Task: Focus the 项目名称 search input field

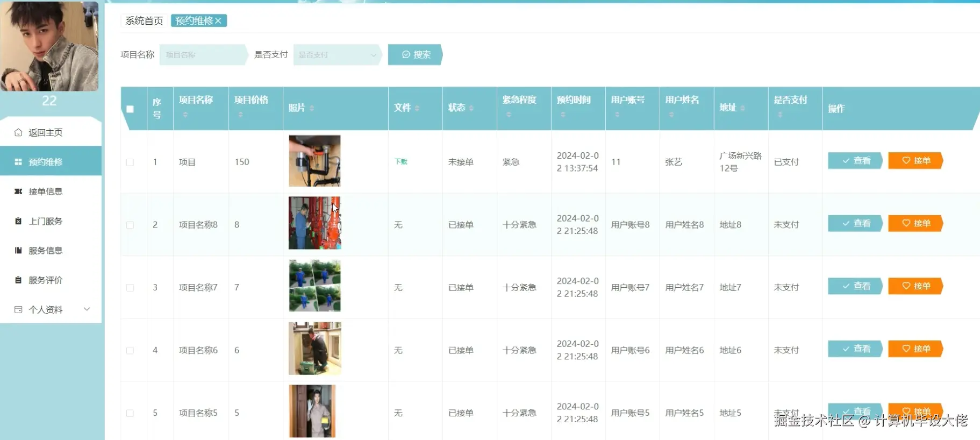Action: click(x=203, y=55)
